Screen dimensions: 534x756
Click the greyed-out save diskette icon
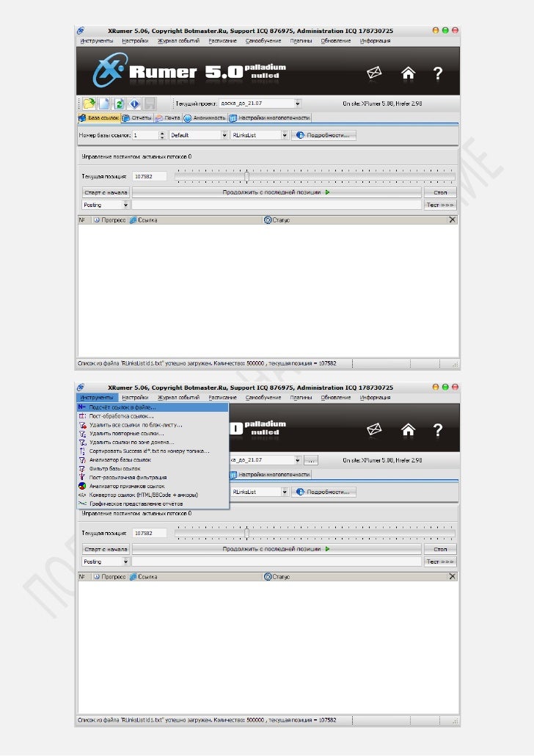tap(150, 103)
